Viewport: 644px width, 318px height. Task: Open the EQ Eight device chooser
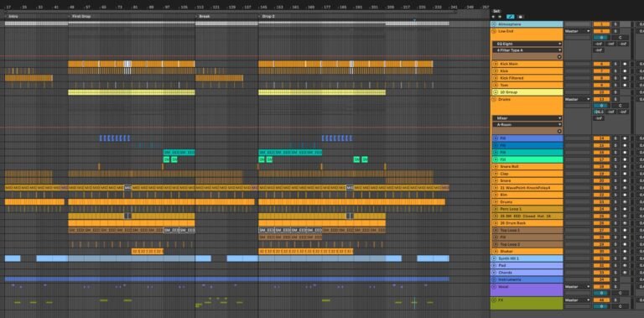coord(527,44)
